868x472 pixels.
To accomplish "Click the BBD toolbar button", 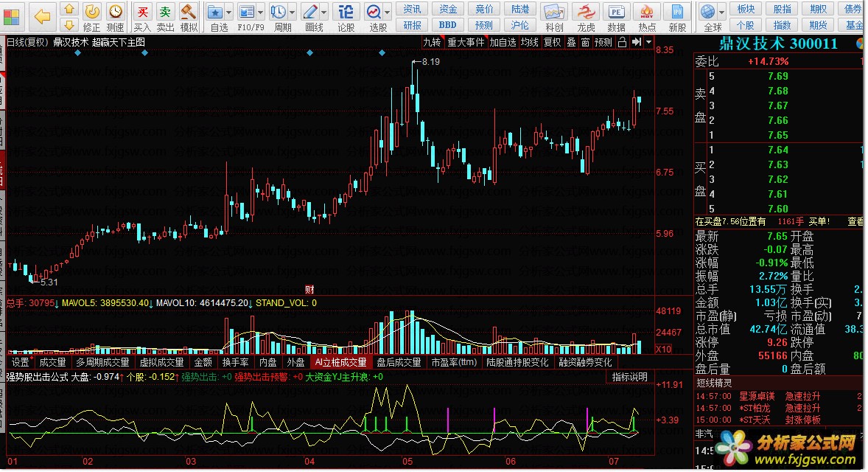I will click(448, 25).
